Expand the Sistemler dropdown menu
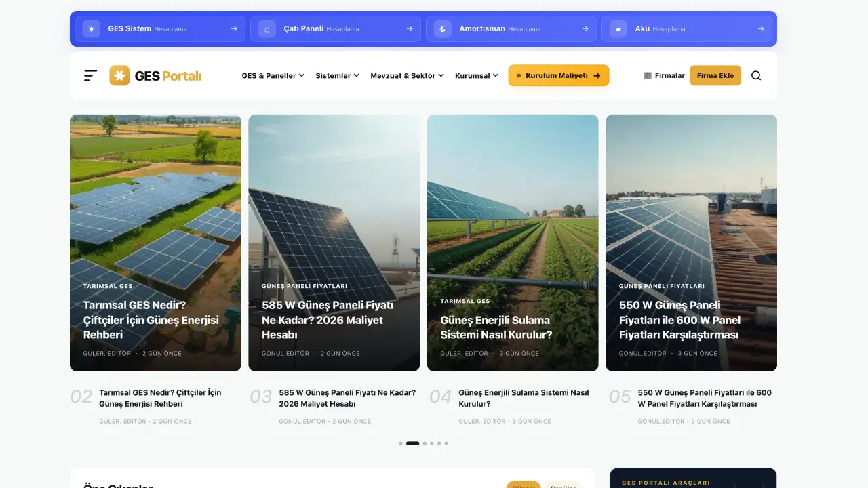The width and height of the screenshot is (868, 488). (337, 75)
